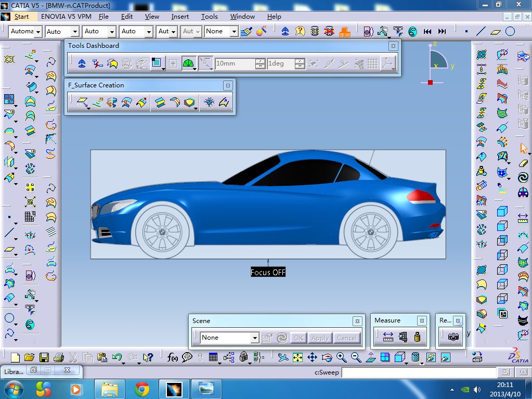
Task: Click the Cancel button in the Scene toolbar
Action: 346,338
